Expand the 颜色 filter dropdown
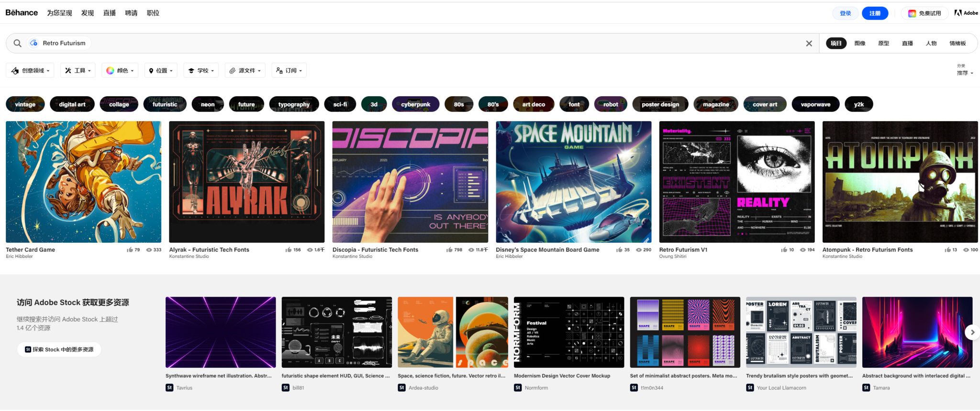 120,70
